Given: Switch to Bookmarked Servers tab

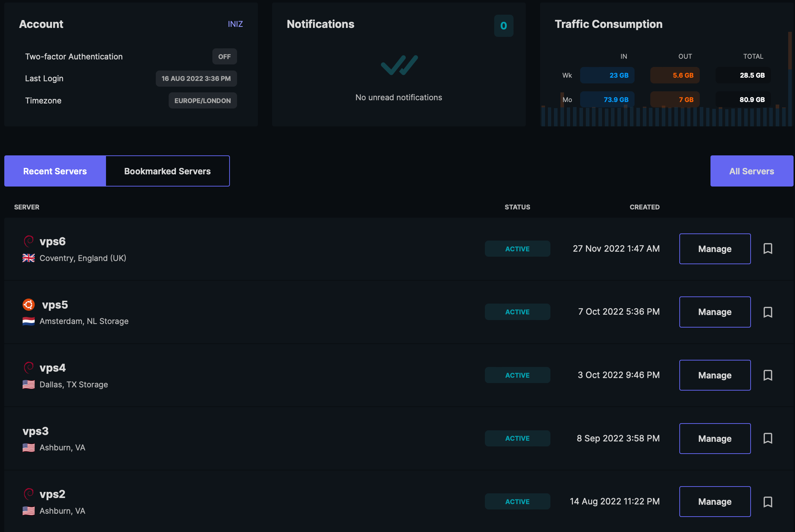Looking at the screenshot, I should 167,171.
